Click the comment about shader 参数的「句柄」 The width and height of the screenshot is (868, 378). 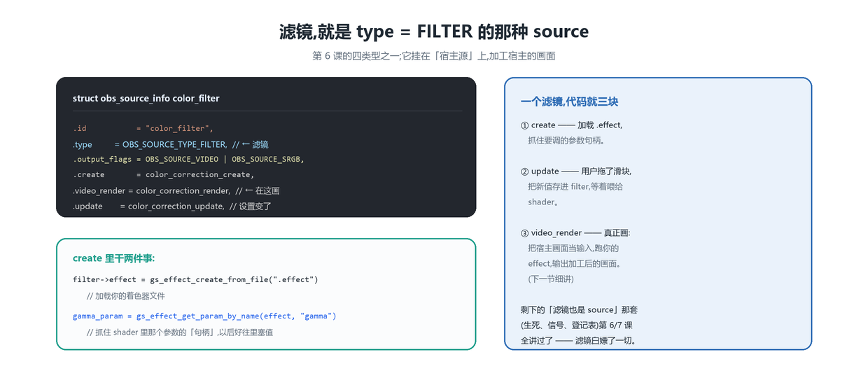(x=180, y=332)
